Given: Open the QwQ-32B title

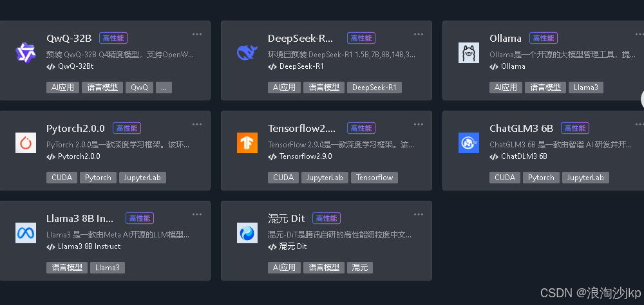Looking at the screenshot, I should pyautogui.click(x=69, y=38).
